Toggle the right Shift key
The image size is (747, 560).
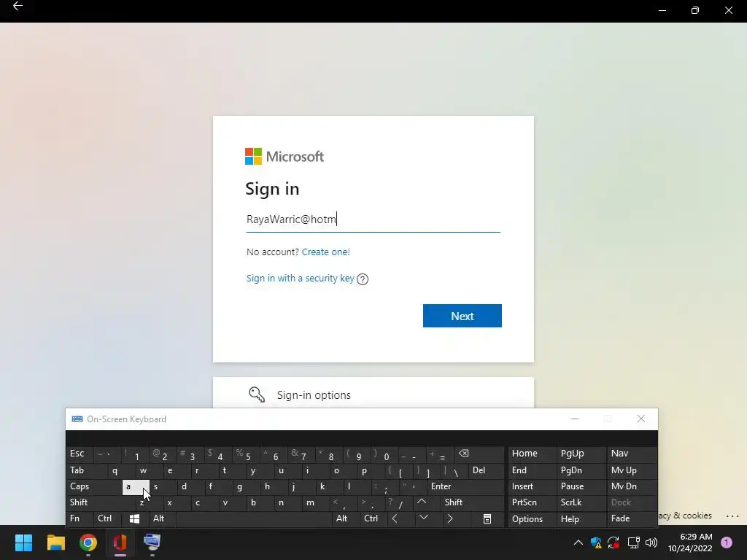click(472, 502)
